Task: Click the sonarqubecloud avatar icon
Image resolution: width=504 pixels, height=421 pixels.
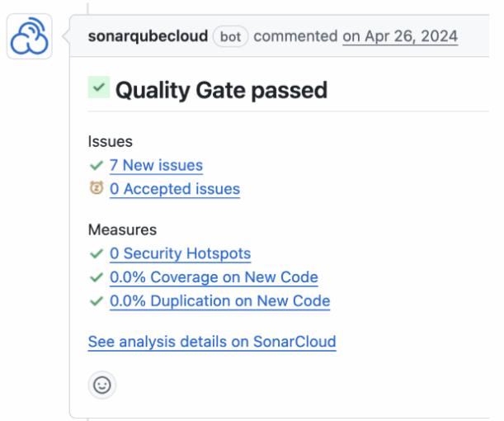Action: tap(30, 37)
